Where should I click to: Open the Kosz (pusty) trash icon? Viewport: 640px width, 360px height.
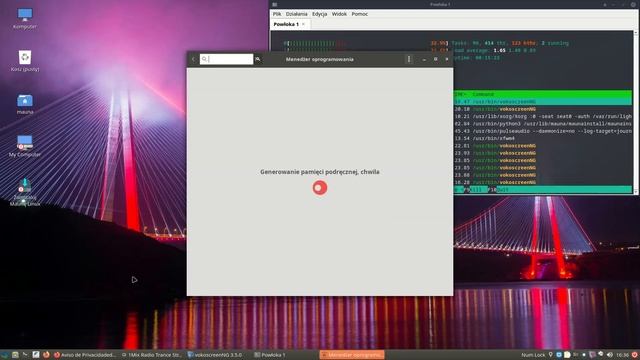pyautogui.click(x=24, y=61)
